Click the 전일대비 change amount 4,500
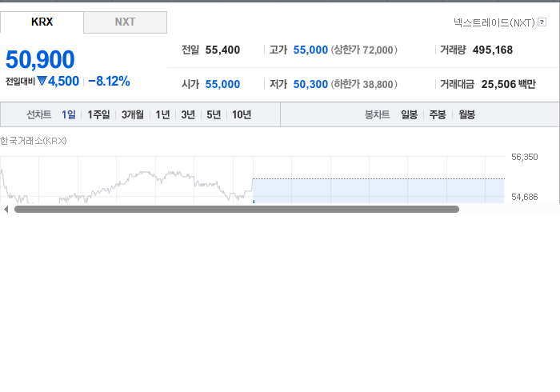 click(63, 82)
